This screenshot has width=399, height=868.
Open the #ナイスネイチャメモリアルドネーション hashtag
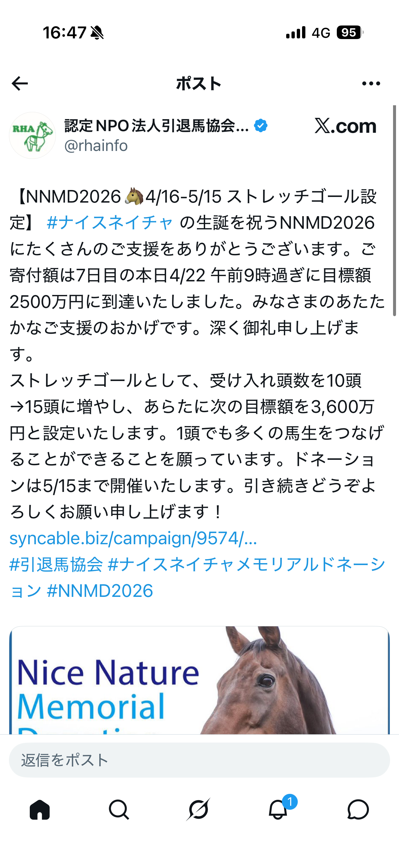click(x=197, y=578)
